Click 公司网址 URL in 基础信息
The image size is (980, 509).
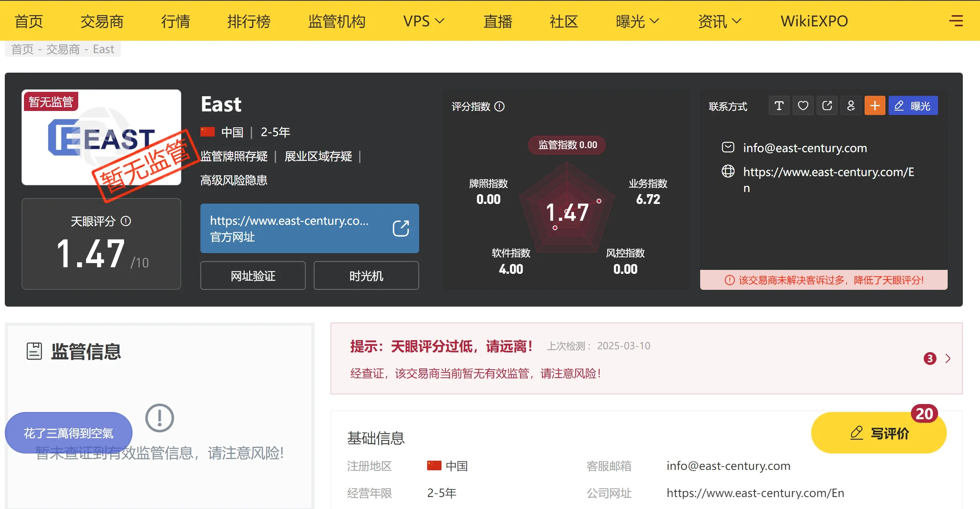[755, 493]
